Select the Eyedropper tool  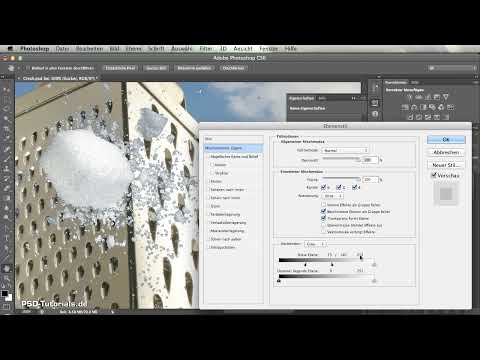point(6,138)
